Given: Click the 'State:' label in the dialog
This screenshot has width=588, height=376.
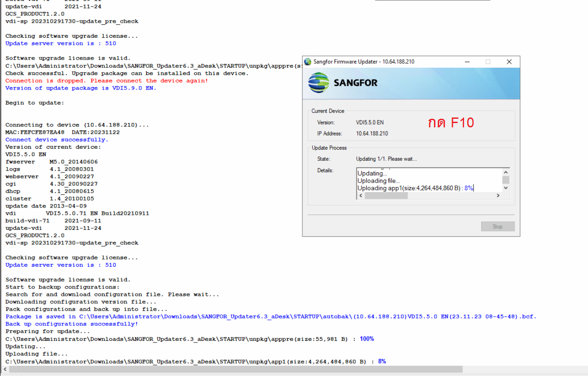Looking at the screenshot, I should click(x=324, y=159).
